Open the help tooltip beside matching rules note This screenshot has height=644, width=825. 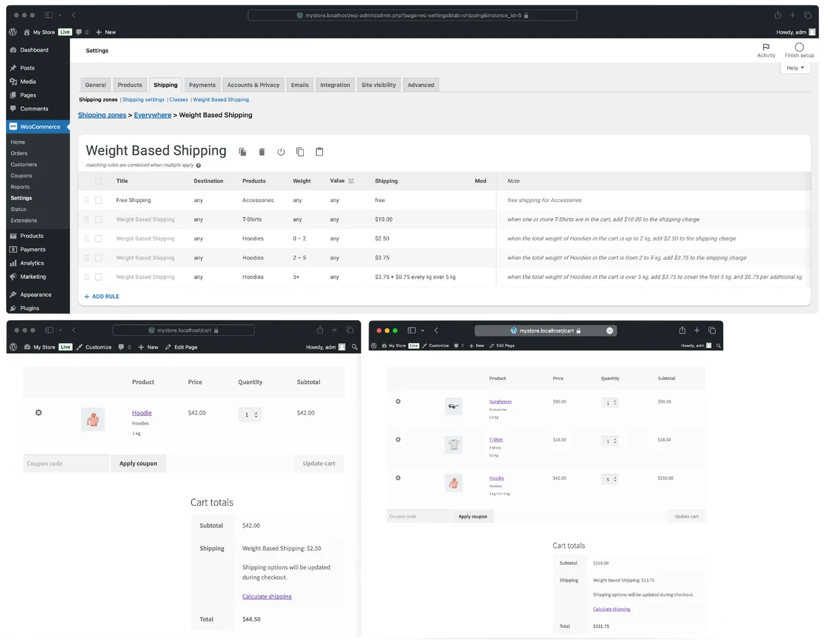point(199,166)
